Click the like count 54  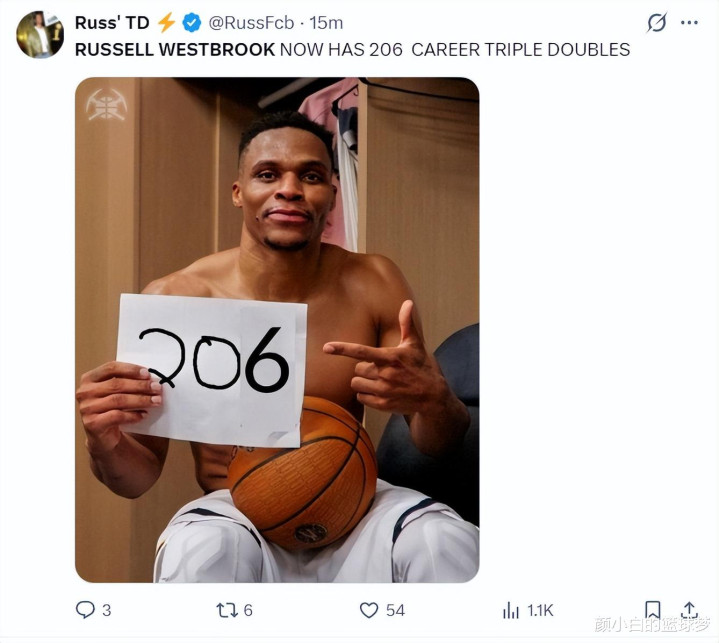[x=395, y=610]
